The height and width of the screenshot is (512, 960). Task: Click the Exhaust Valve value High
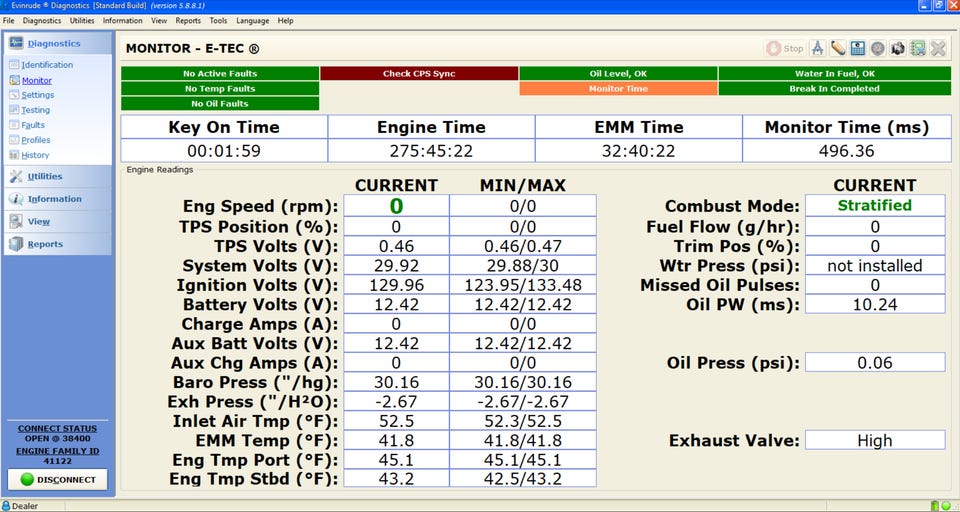pyautogui.click(x=875, y=440)
